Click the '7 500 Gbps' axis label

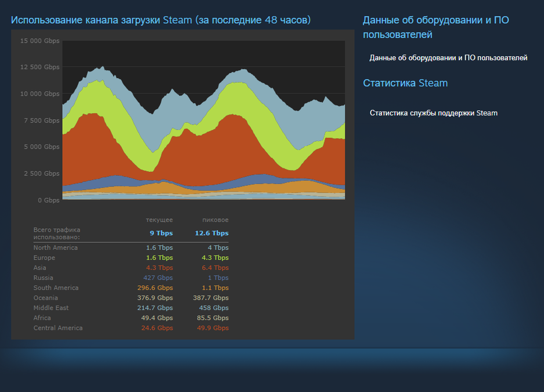(x=42, y=121)
